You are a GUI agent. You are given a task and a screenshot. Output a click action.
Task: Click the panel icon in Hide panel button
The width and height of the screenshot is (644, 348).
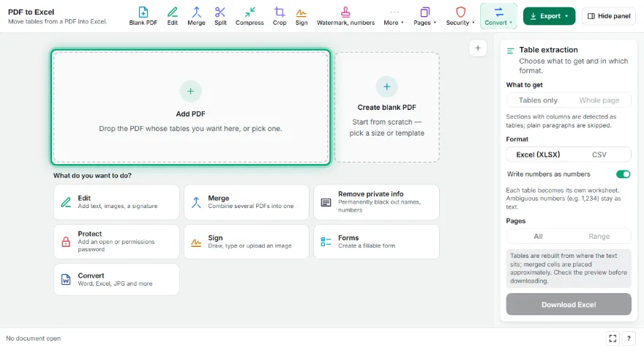[591, 16]
